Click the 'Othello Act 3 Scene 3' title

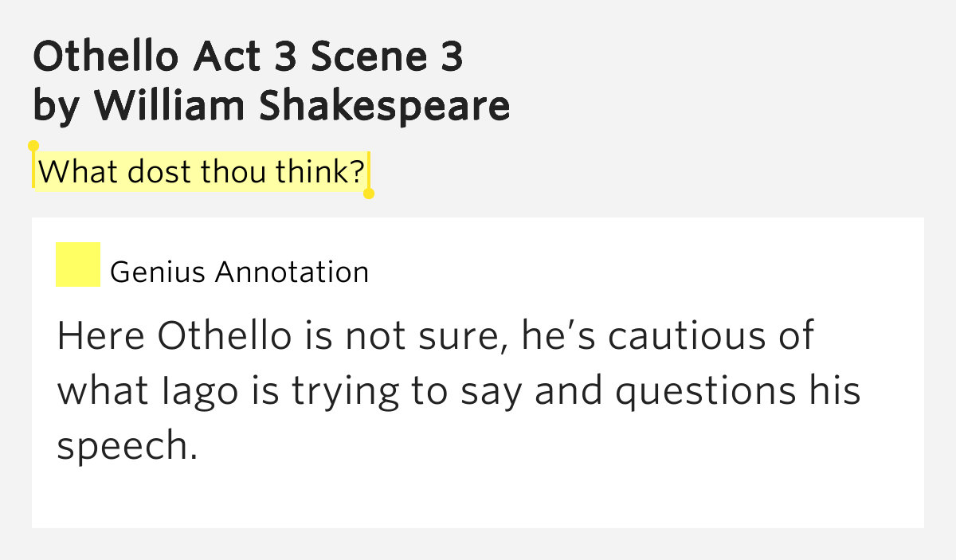point(249,58)
